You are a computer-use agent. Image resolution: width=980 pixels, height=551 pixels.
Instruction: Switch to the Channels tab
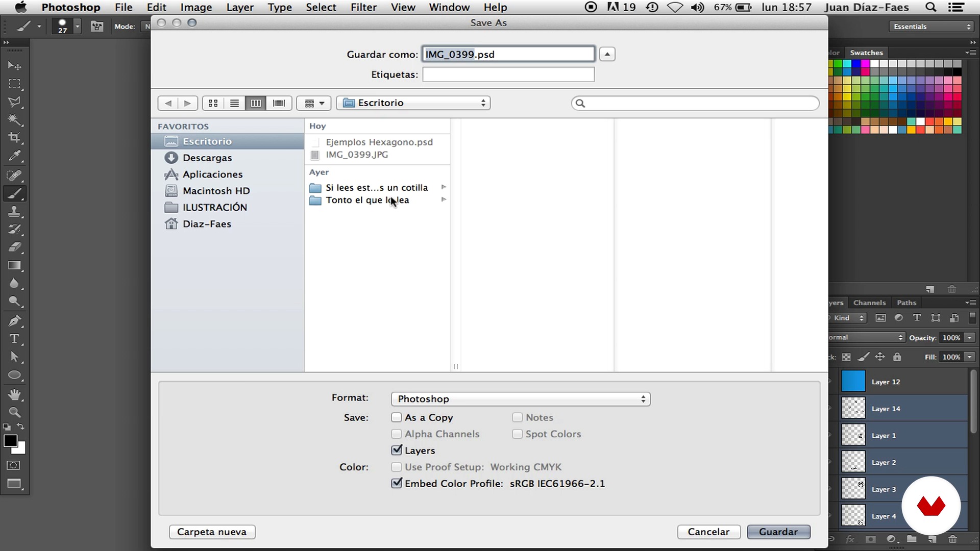tap(869, 303)
